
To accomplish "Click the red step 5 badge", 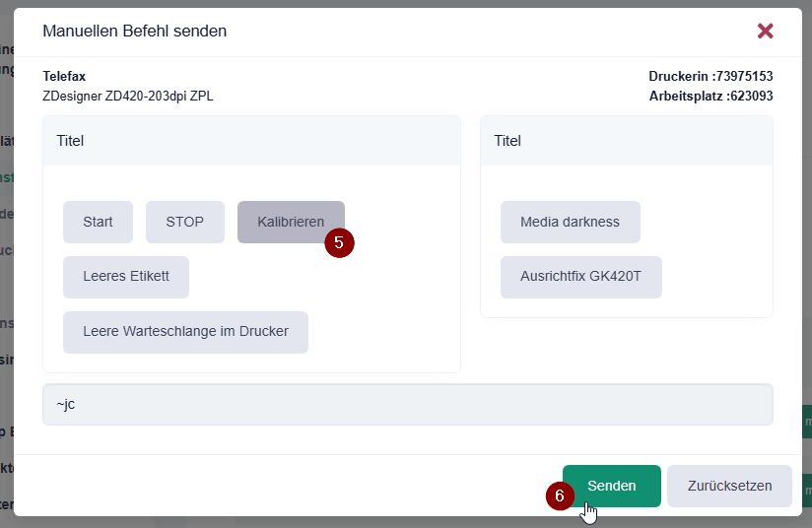I will tap(339, 242).
